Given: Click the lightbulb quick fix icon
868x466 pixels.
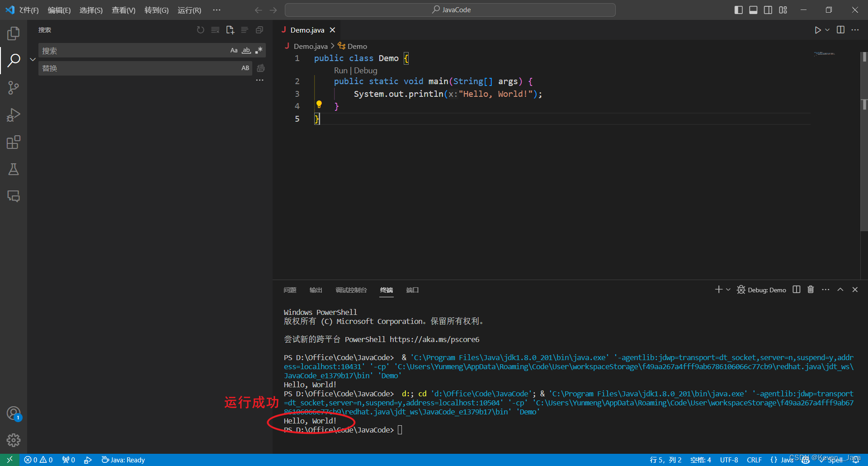Looking at the screenshot, I should pyautogui.click(x=319, y=105).
